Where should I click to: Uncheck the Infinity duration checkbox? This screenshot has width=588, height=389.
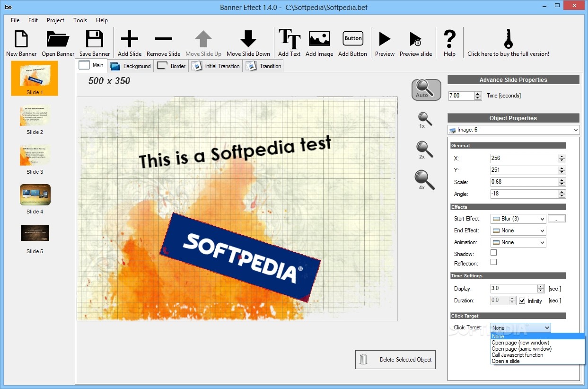coord(522,301)
